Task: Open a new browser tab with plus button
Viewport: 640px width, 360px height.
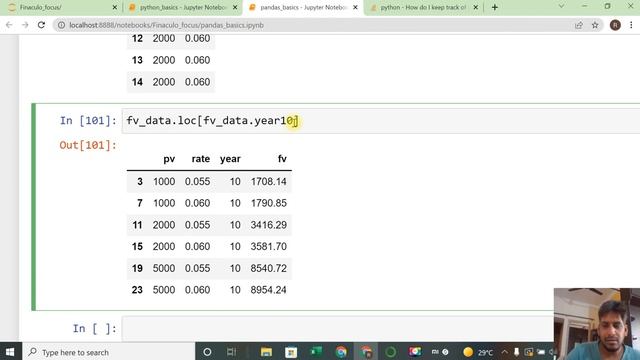Action: pyautogui.click(x=495, y=7)
